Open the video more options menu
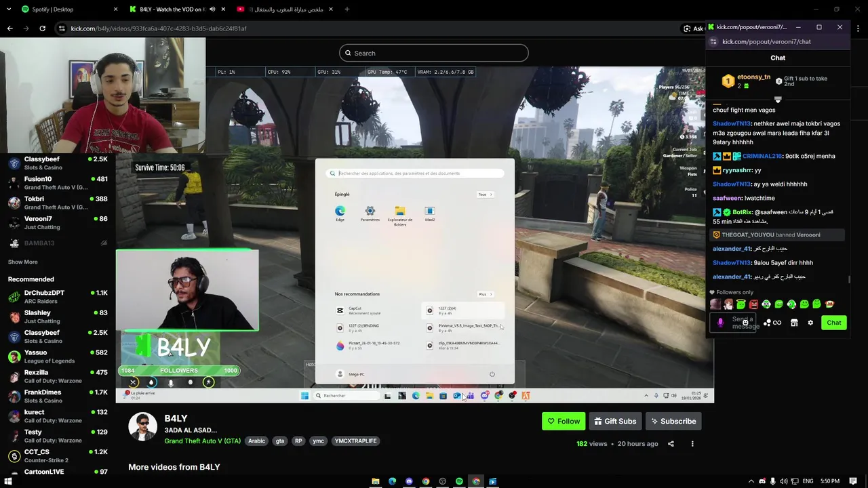 click(x=692, y=444)
